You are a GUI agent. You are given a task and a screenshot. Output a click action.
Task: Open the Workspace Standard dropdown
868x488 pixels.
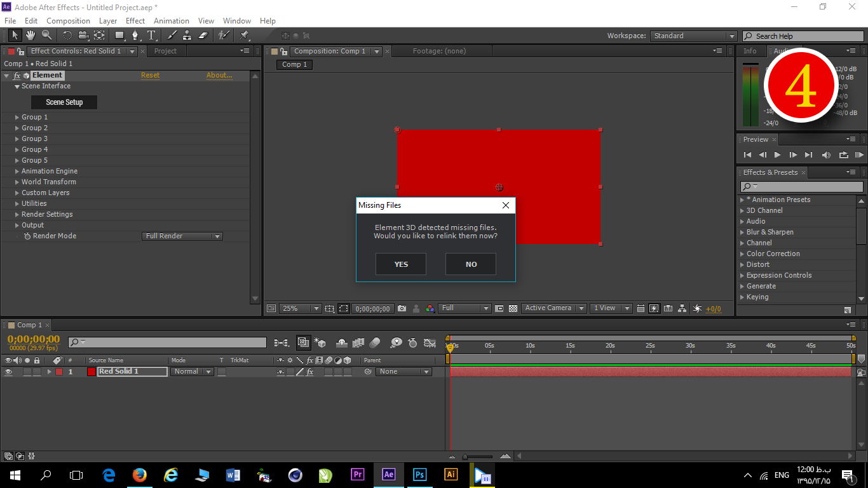(693, 36)
